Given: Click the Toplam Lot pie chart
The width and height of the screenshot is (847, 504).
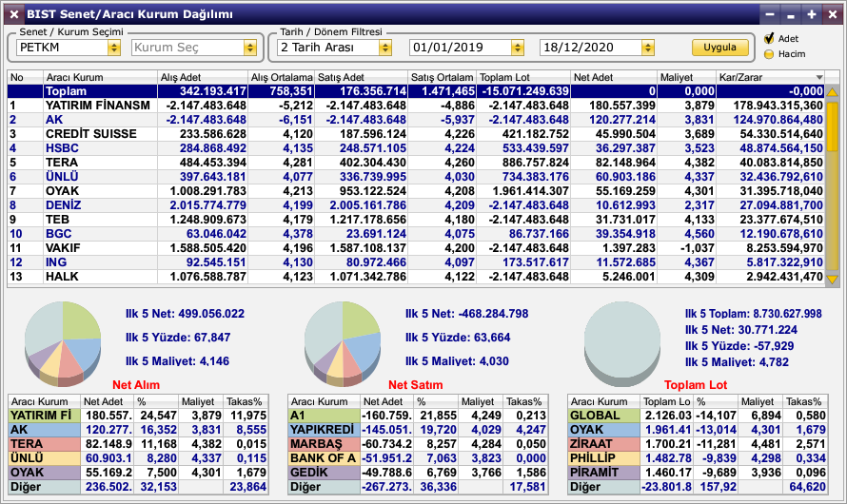Looking at the screenshot, I should click(622, 343).
